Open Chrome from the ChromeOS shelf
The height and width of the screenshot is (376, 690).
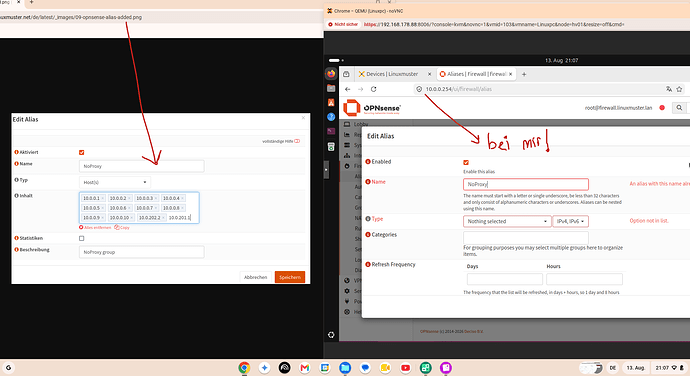pos(244,368)
